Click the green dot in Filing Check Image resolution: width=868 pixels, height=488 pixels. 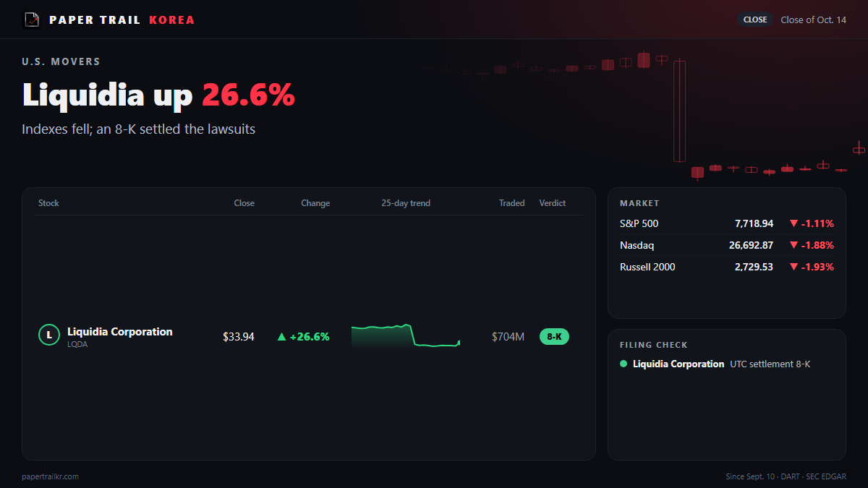[x=624, y=364]
